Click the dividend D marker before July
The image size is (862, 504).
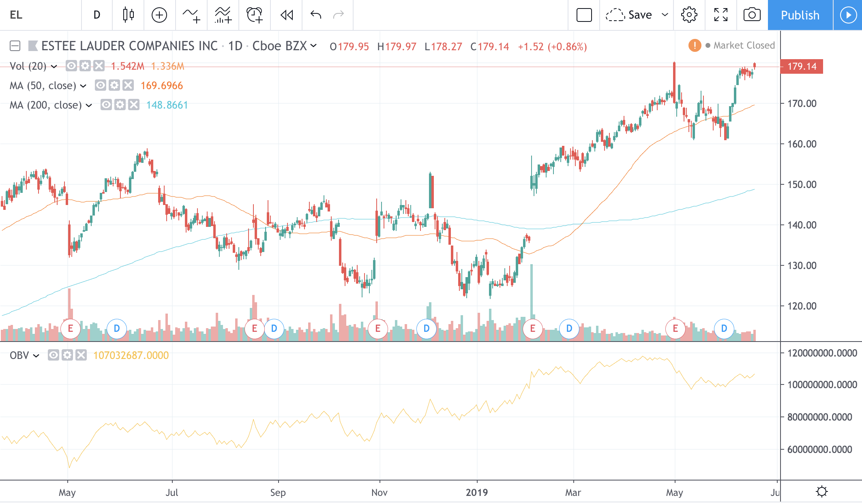pos(117,329)
